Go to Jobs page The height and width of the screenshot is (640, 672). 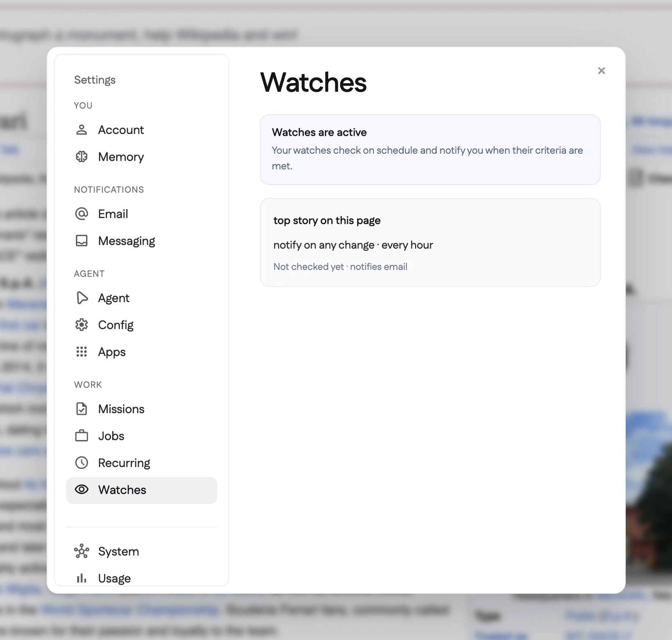click(141, 436)
